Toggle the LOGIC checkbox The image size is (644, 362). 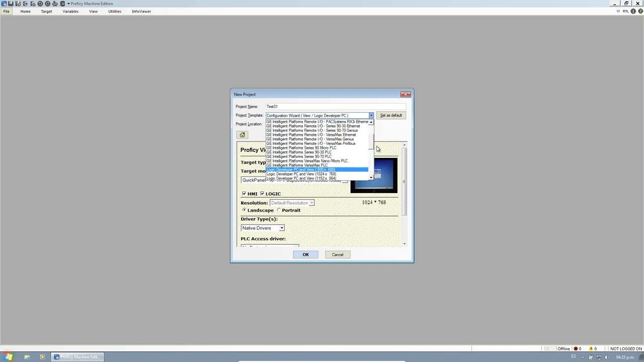point(262,194)
